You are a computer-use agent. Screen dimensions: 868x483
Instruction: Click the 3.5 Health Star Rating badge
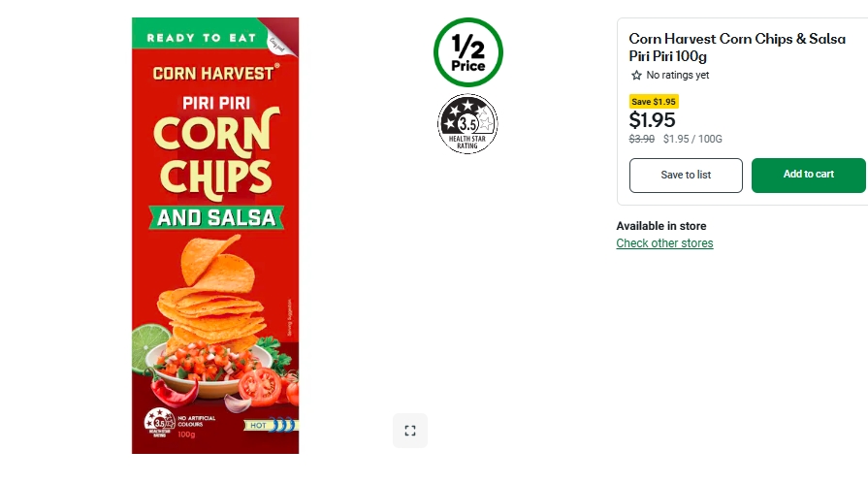click(x=467, y=123)
